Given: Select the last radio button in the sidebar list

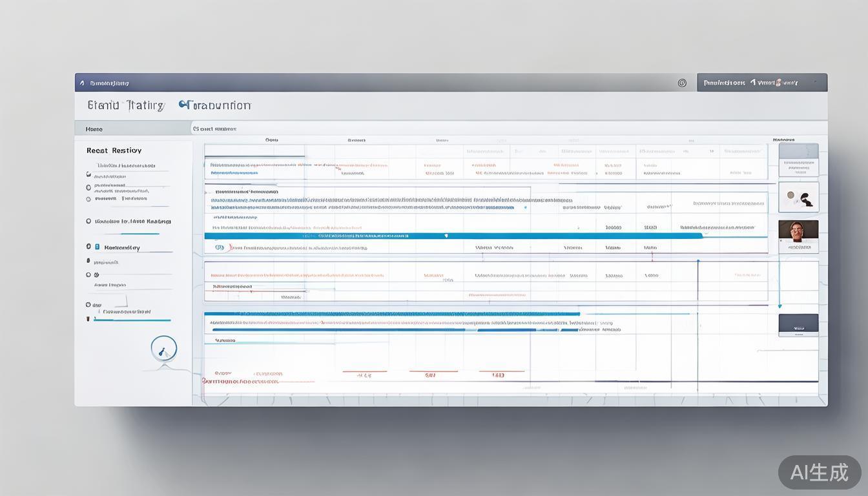Looking at the screenshot, I should (88, 305).
